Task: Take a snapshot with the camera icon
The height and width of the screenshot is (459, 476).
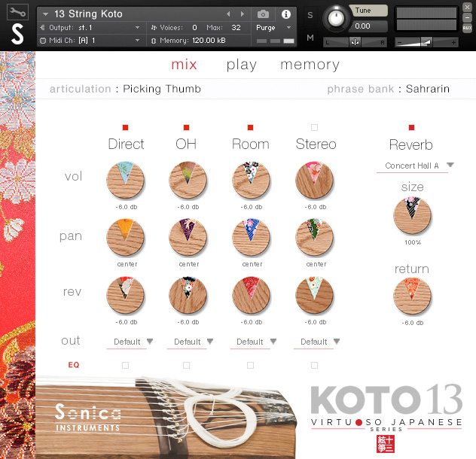Action: click(263, 14)
